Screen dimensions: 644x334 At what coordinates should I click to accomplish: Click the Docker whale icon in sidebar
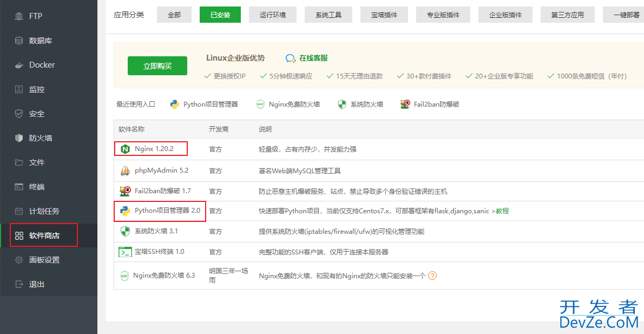(x=19, y=65)
